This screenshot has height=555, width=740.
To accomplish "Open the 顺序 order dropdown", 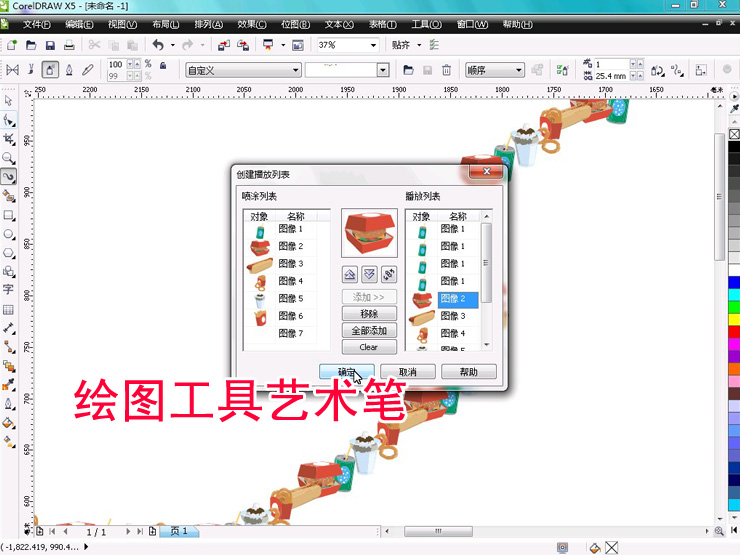I will pos(519,70).
